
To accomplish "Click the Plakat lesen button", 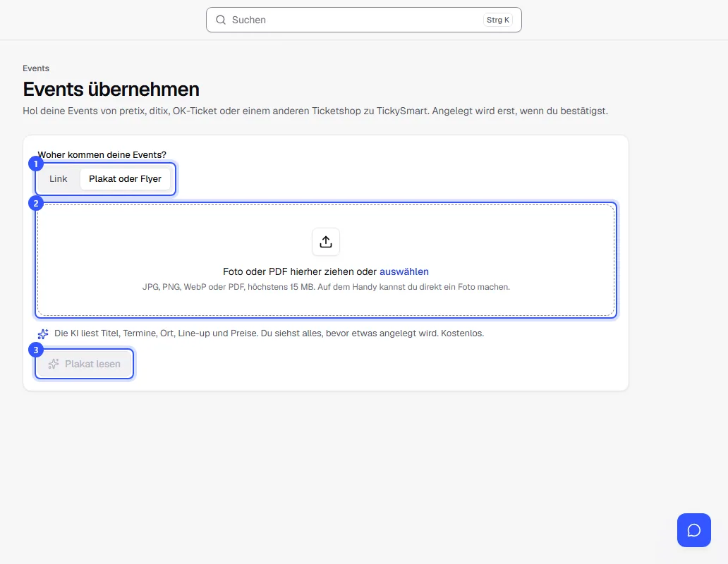I will coord(84,364).
